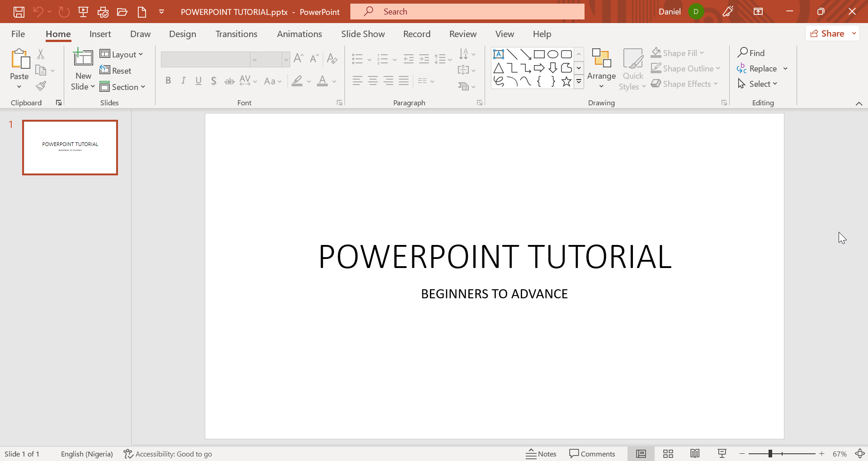Select the Center alignment icon
The width and height of the screenshot is (868, 461).
(373, 81)
